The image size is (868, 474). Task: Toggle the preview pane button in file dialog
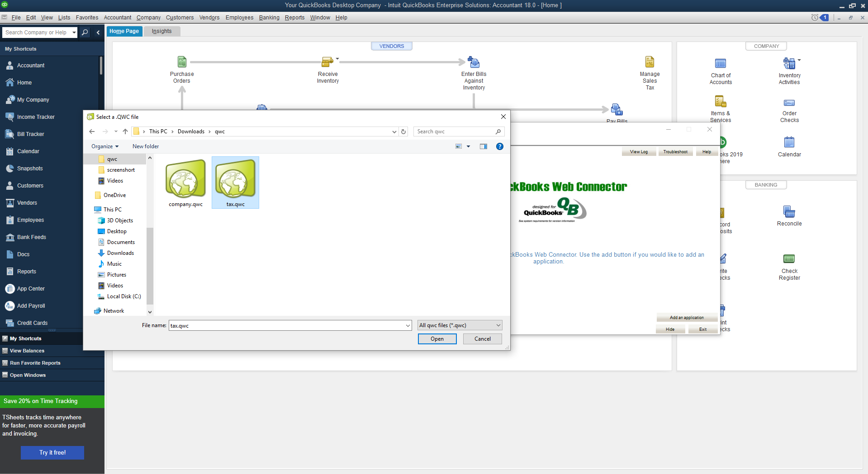(484, 146)
